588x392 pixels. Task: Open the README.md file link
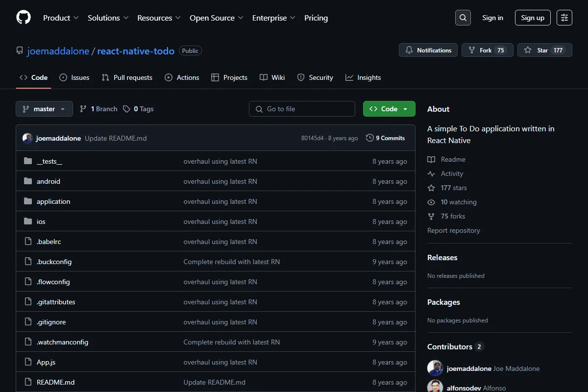point(56,382)
